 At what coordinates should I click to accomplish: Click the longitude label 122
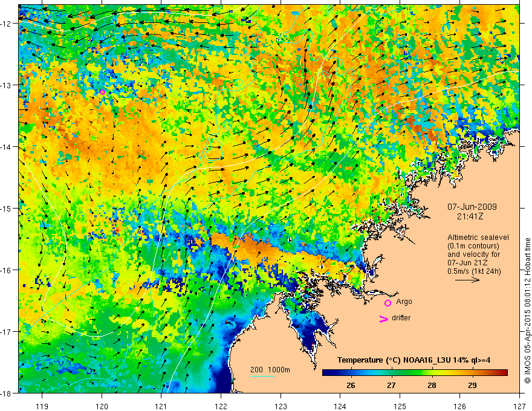[x=221, y=406]
